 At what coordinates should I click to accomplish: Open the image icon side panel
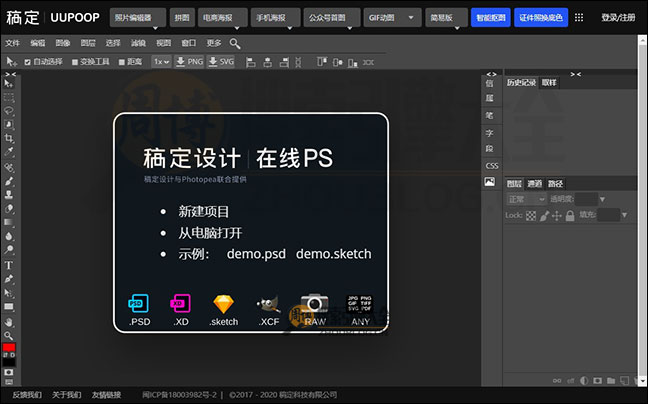[490, 182]
